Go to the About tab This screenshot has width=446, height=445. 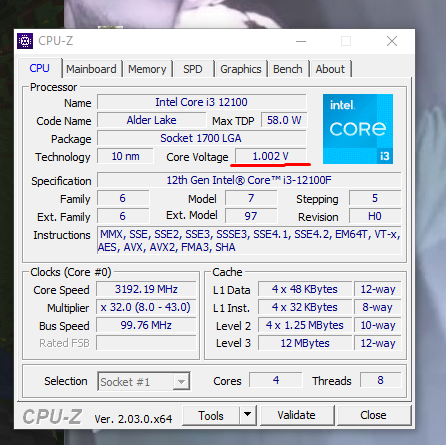click(330, 69)
